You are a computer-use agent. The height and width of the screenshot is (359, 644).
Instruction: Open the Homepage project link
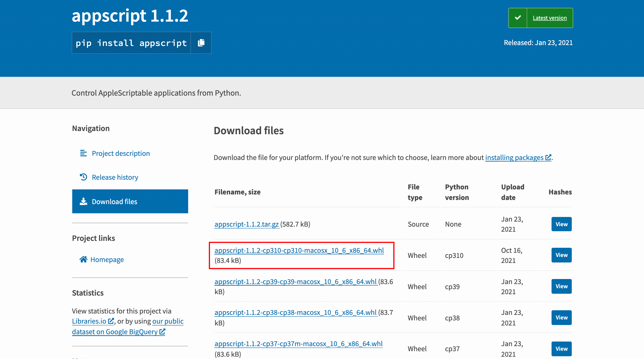tap(107, 259)
